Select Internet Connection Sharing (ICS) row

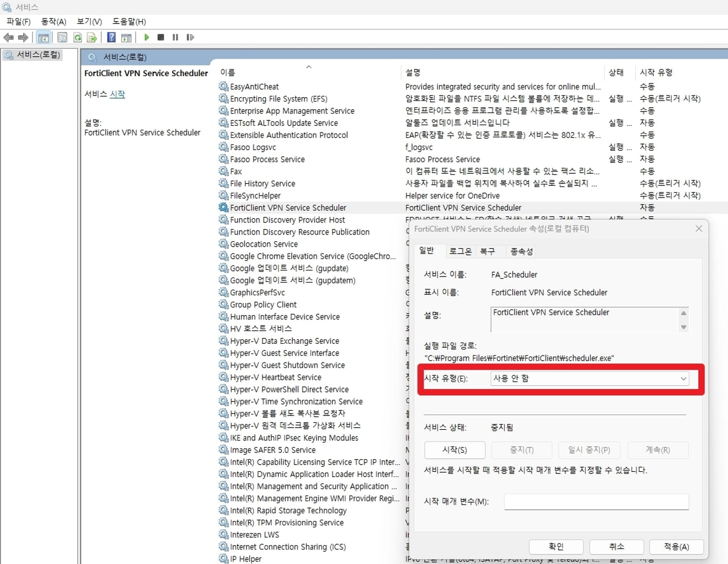pos(288,547)
